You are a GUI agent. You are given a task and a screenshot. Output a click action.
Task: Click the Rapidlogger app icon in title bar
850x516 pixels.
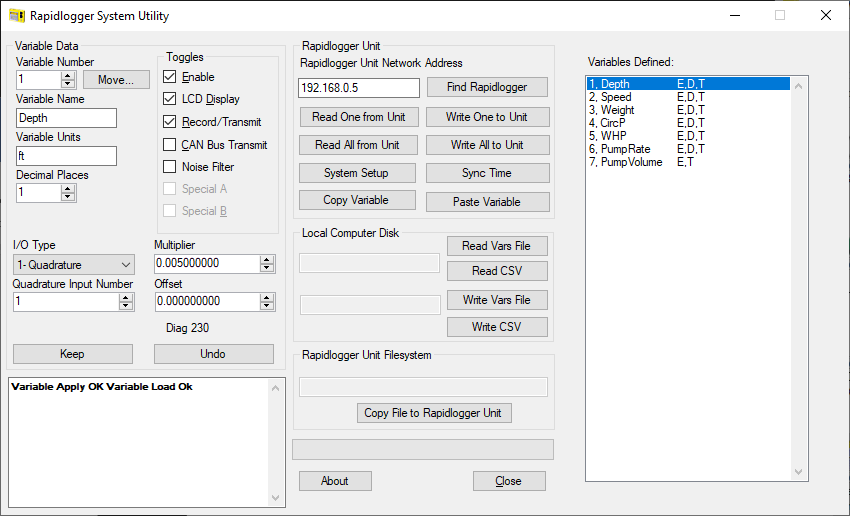pyautogui.click(x=17, y=16)
